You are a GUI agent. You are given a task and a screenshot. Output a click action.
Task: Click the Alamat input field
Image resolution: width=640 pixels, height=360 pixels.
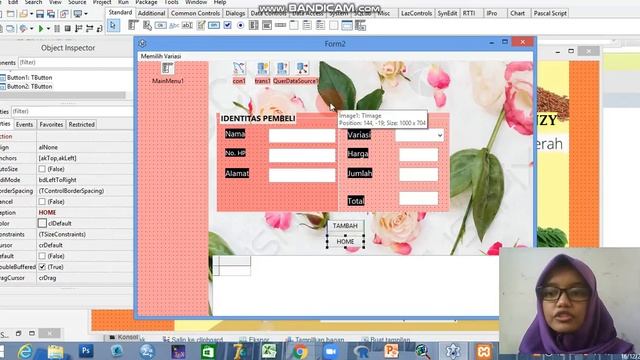(302, 175)
